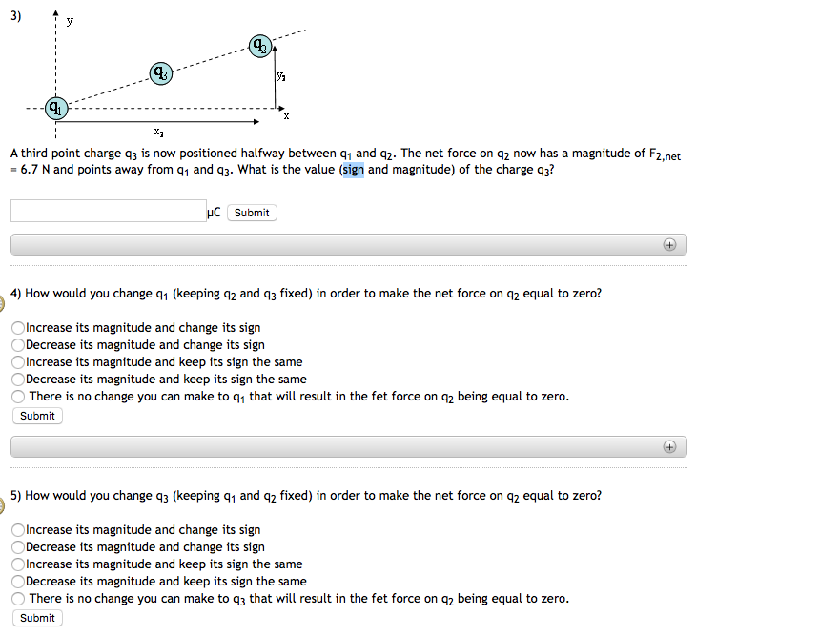Select 'There is no change' option in question 4
Image resolution: width=840 pixels, height=636 pixels.
coord(17,396)
